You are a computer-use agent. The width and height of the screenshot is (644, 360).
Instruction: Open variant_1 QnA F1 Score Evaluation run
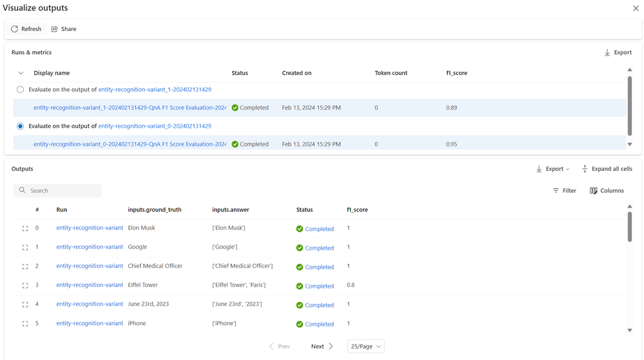coord(130,108)
